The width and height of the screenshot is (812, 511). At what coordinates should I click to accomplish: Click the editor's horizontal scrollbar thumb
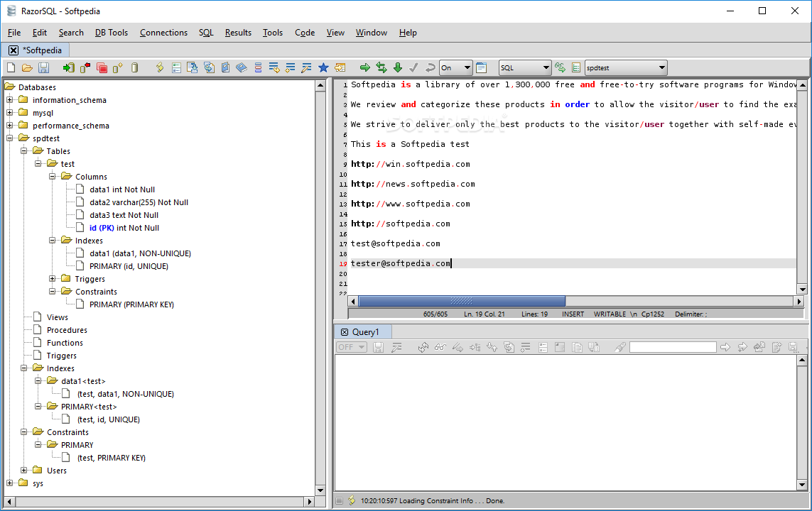click(462, 301)
